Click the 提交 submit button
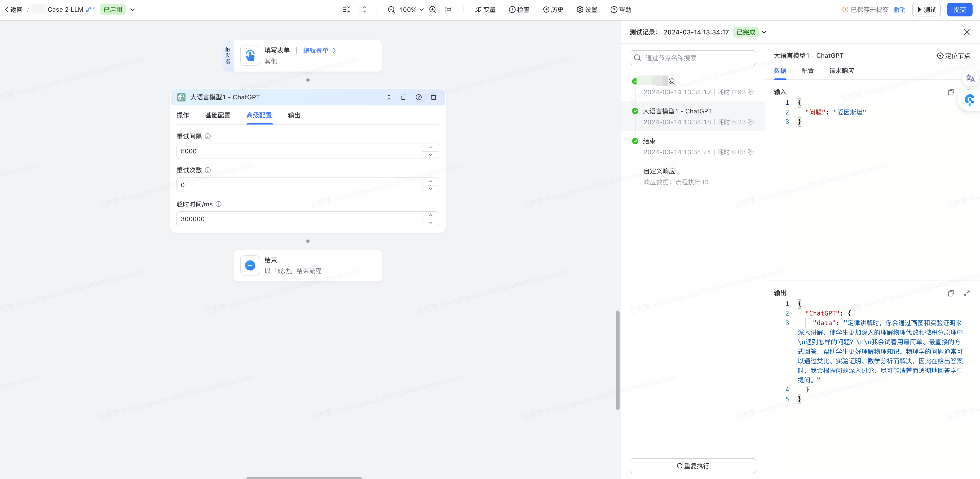 pos(959,10)
